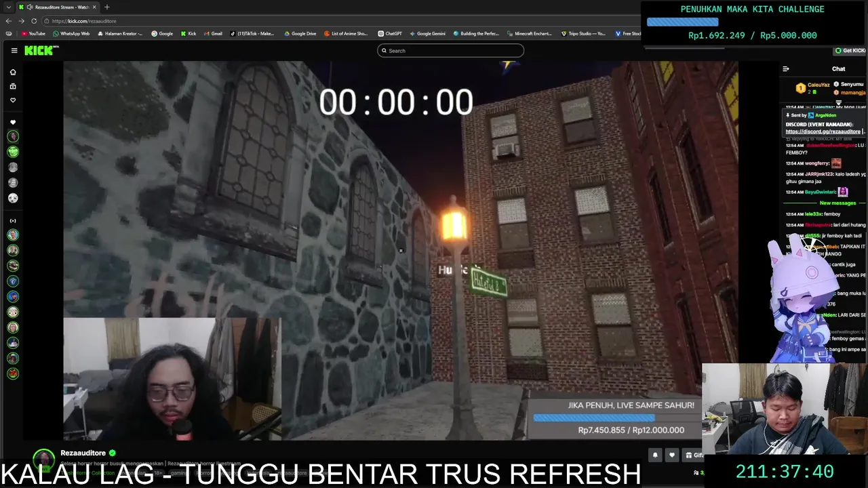
Task: Open Google bookmark
Action: click(x=162, y=33)
